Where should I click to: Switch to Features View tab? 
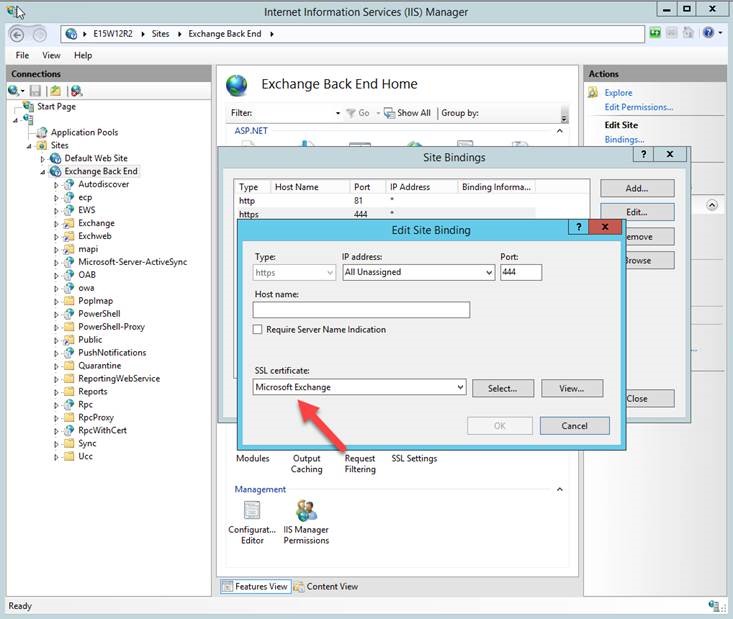coord(255,586)
